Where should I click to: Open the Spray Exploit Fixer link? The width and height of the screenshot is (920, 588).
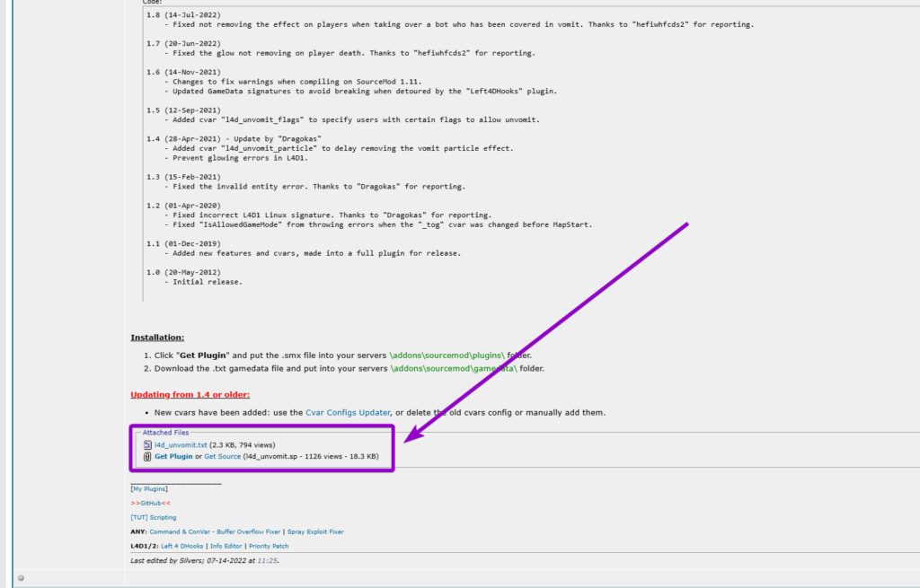coord(314,531)
